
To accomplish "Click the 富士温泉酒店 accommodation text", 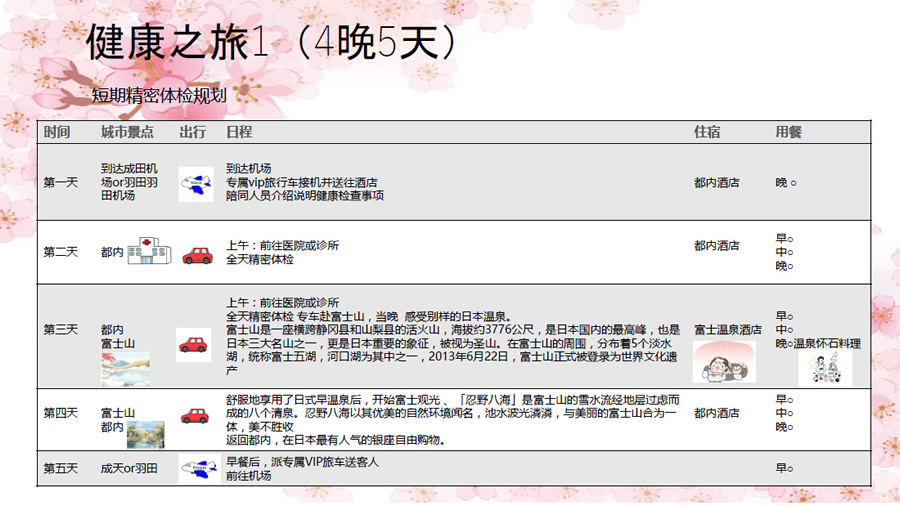I will pyautogui.click(x=728, y=329).
